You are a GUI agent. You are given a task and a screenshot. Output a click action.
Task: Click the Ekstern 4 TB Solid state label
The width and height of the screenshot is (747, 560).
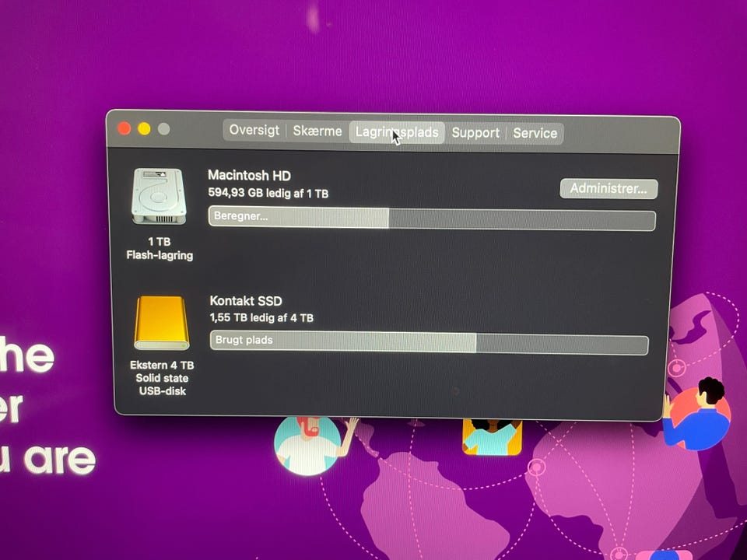tap(162, 378)
